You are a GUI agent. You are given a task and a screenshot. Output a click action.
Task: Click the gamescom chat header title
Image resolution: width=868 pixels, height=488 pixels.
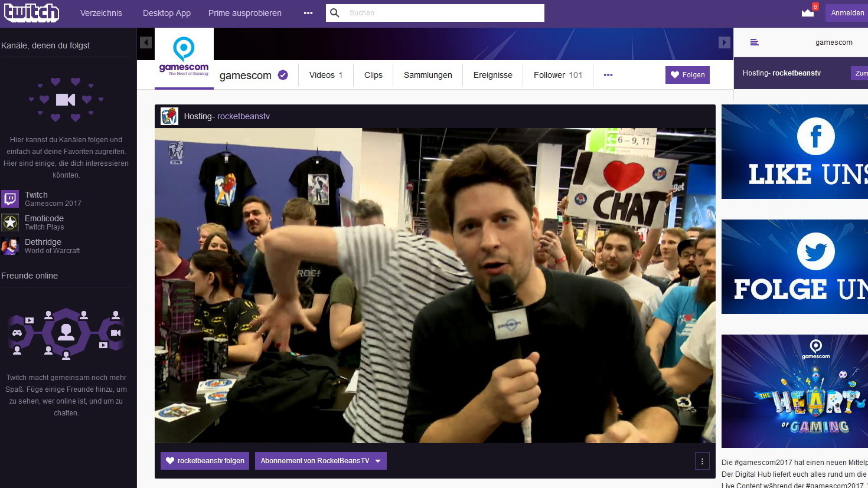[x=834, y=42]
